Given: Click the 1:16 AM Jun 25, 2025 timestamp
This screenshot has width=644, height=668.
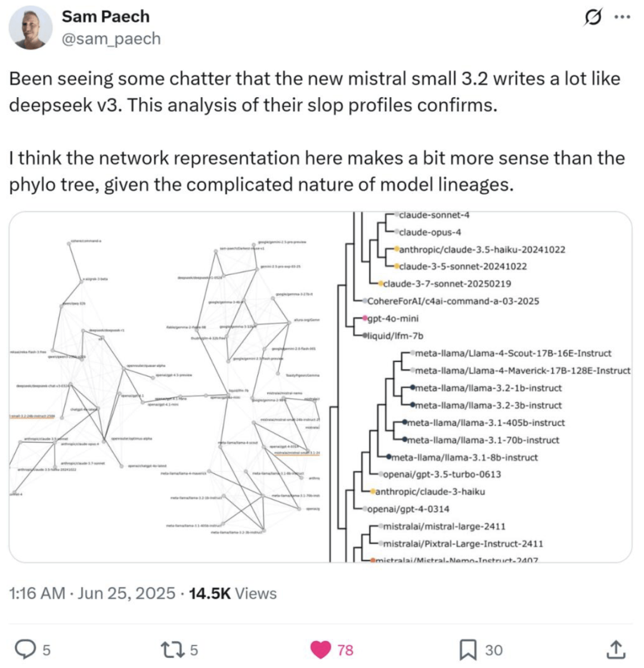Looking at the screenshot, I should 92,593.
